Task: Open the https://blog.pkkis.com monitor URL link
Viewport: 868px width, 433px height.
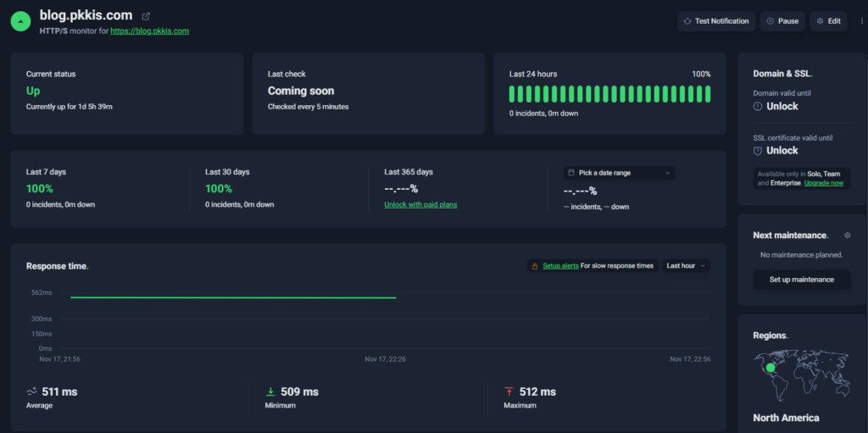Action: coord(149,31)
